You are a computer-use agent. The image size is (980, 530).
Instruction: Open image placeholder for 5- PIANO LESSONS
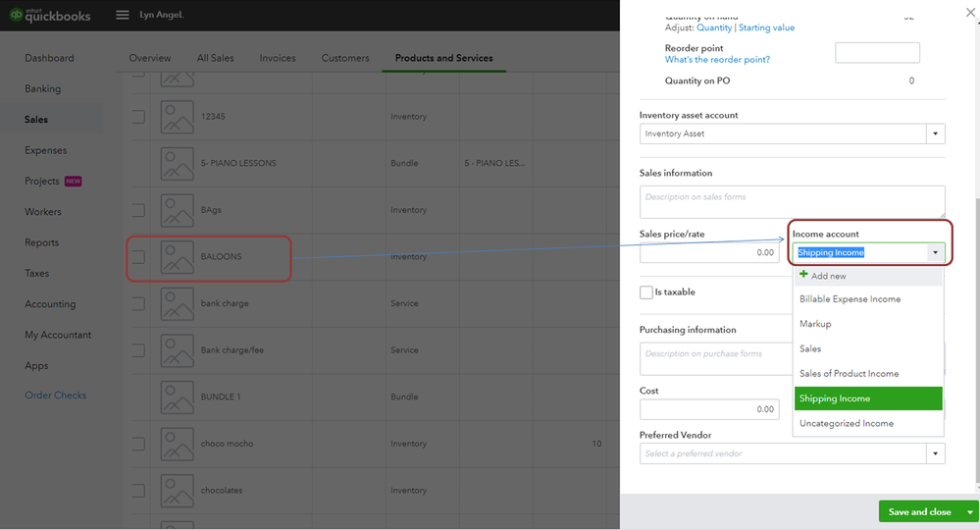pyautogui.click(x=177, y=164)
